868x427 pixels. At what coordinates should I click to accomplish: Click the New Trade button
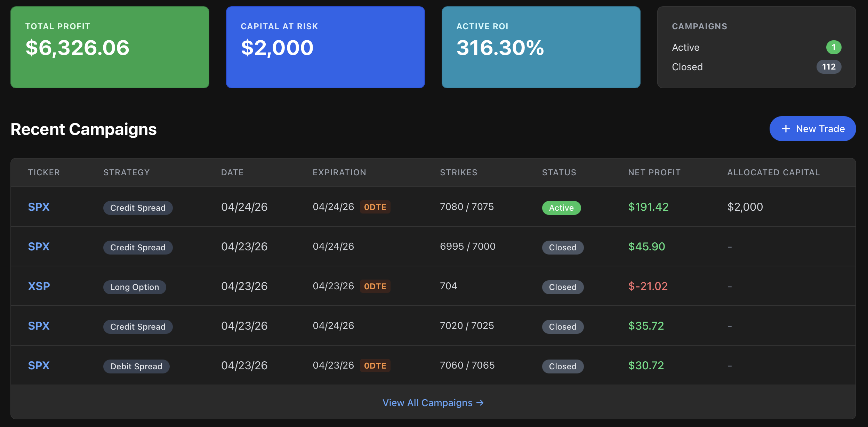[813, 129]
